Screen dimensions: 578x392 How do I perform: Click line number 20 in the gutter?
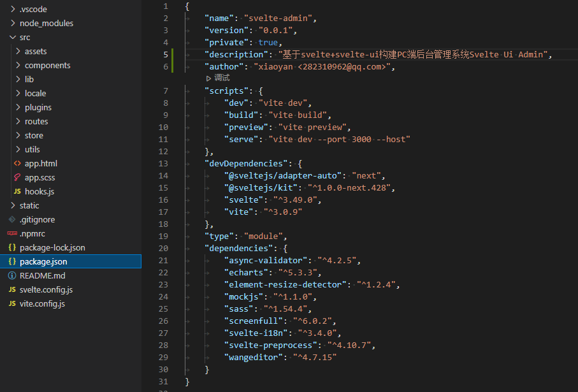(163, 248)
